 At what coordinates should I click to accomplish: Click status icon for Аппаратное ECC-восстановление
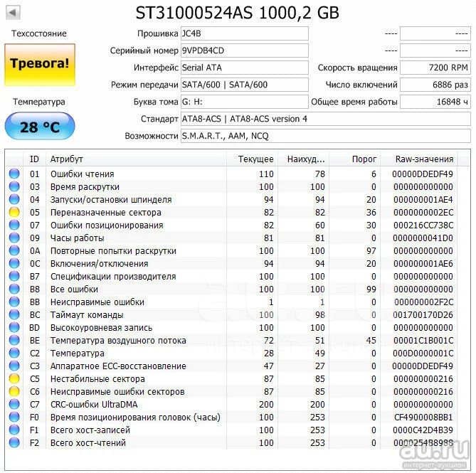(x=14, y=366)
